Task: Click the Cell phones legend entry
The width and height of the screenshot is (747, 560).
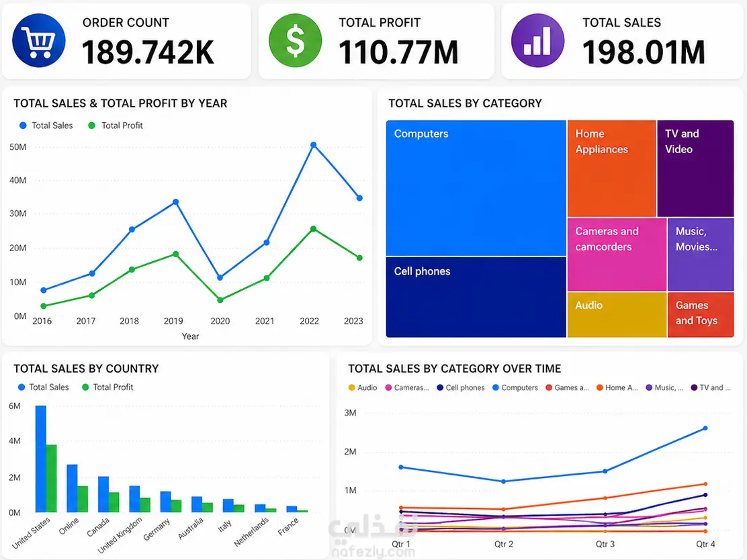Action: (461, 387)
